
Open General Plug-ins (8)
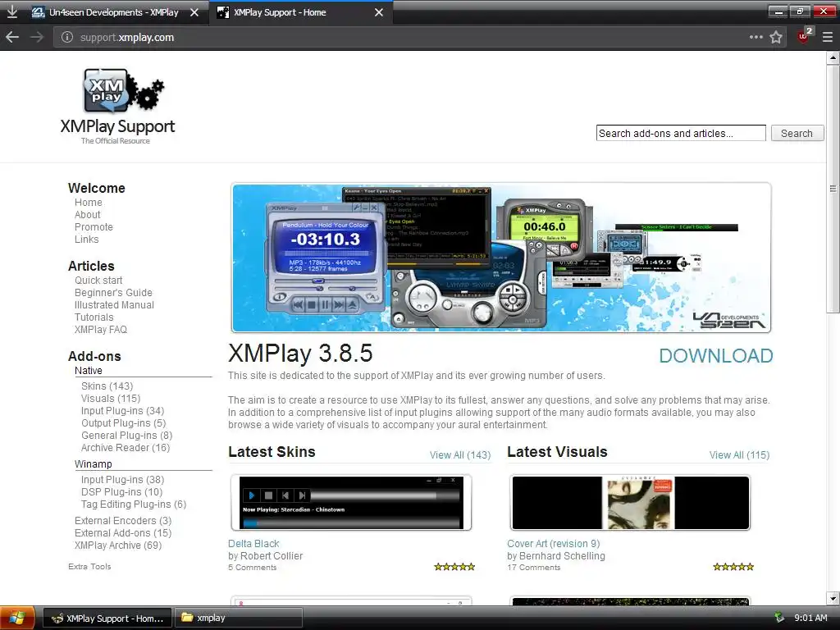tap(127, 436)
